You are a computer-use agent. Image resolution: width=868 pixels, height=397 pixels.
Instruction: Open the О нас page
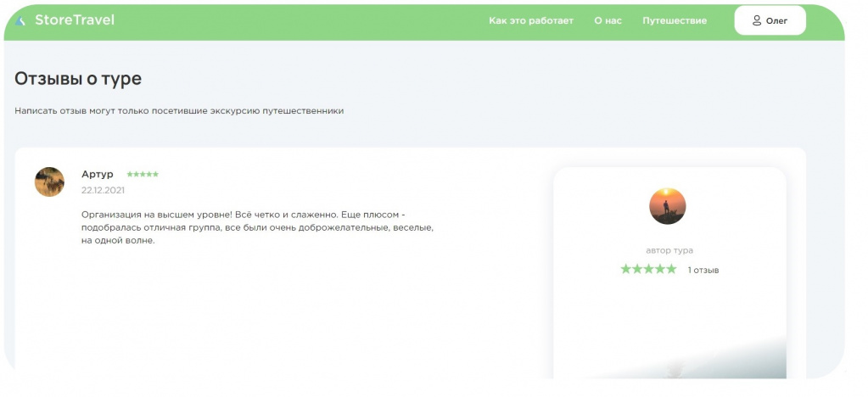(608, 20)
